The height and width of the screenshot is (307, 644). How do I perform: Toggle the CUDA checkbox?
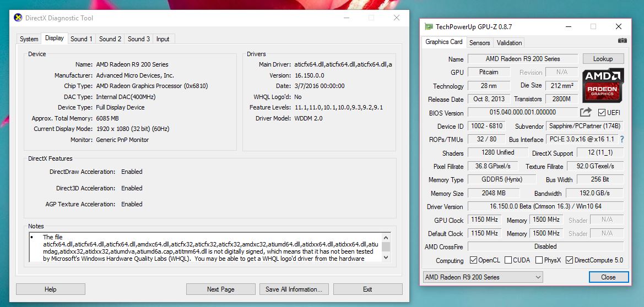(x=508, y=260)
